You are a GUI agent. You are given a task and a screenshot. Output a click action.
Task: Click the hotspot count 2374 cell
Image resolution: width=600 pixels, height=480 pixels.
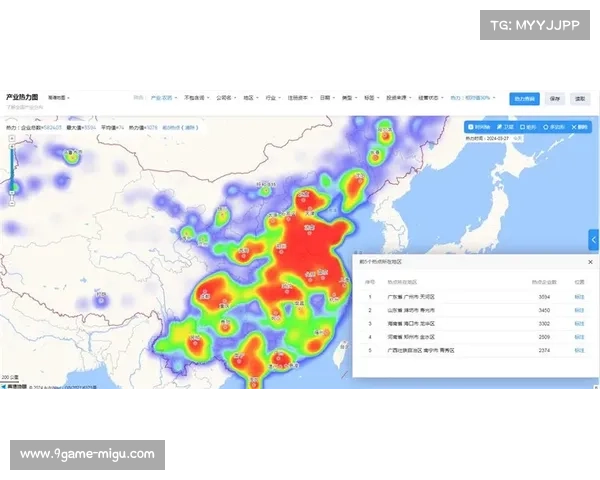tap(544, 351)
